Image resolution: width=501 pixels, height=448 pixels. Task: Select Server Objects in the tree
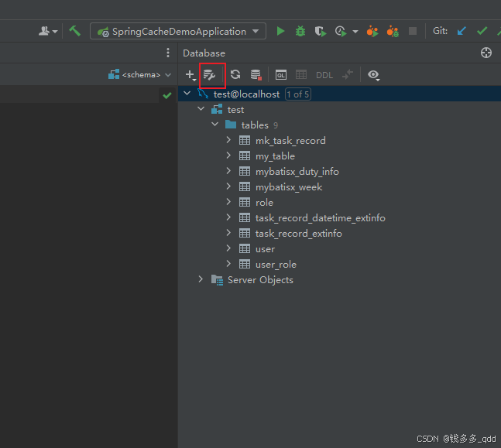pos(260,280)
